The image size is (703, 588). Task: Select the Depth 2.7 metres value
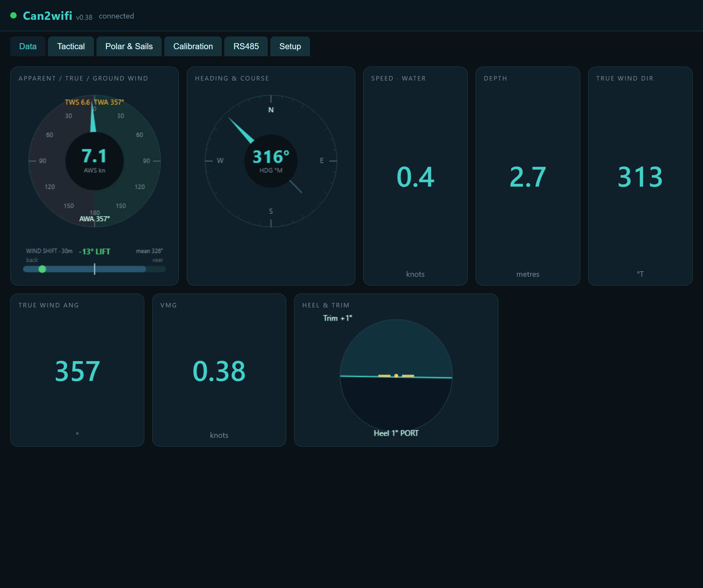tap(528, 177)
